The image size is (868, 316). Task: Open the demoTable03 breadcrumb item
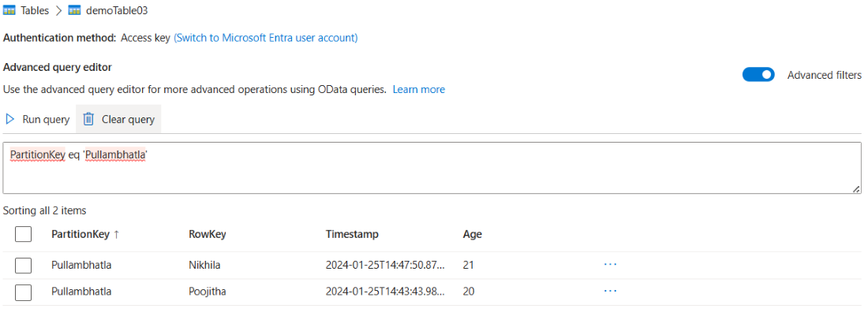point(114,10)
